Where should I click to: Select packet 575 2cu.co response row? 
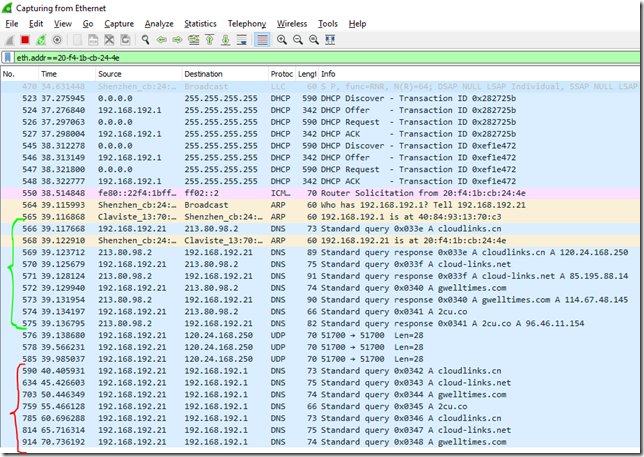coord(320,324)
